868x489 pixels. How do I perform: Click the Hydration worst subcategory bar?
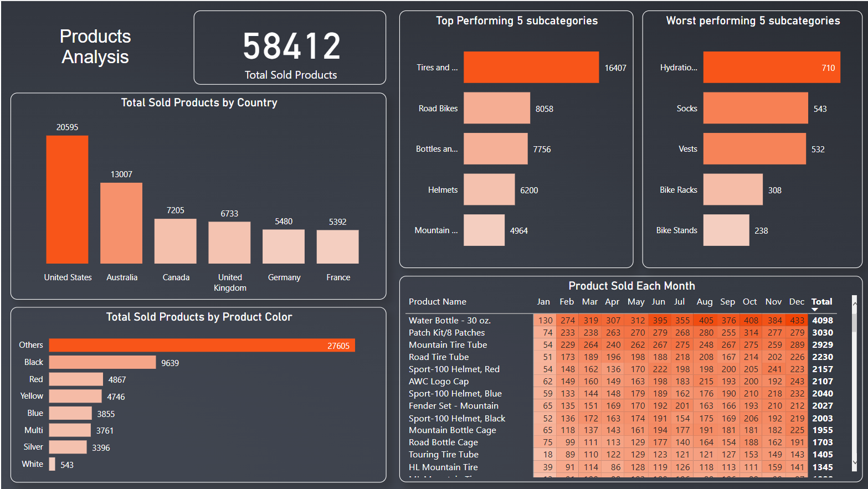coord(771,68)
